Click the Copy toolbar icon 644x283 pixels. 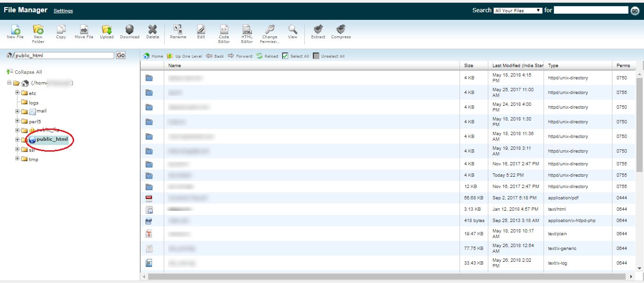click(x=61, y=32)
